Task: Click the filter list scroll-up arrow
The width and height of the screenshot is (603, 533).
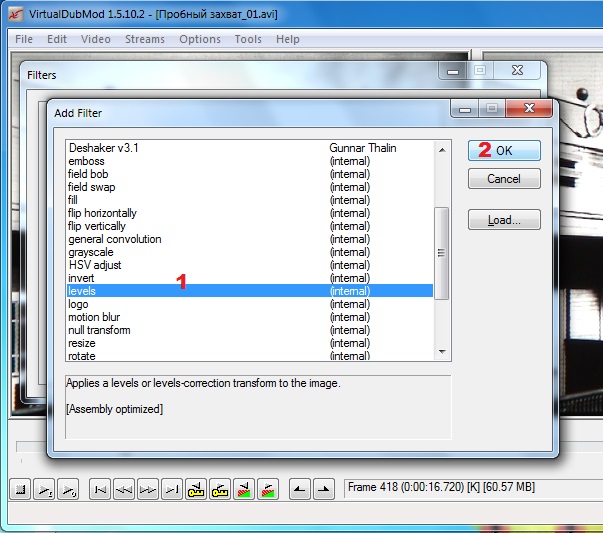Action: click(442, 150)
